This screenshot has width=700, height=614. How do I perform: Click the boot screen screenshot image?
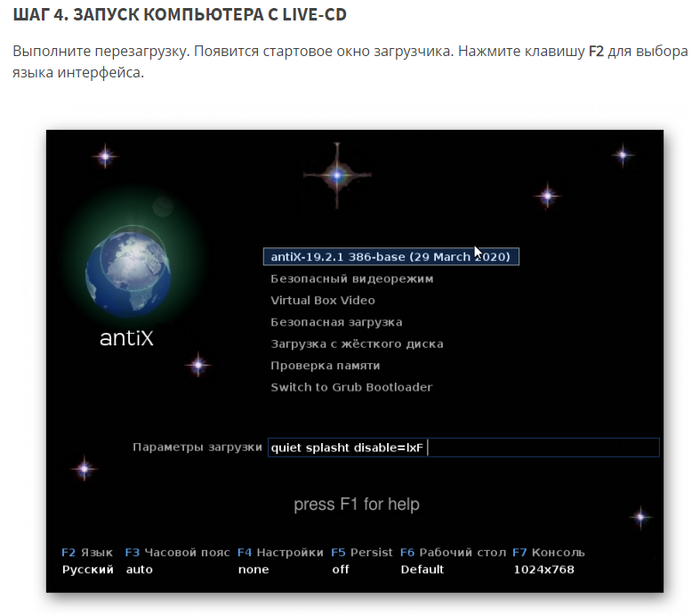click(355, 361)
